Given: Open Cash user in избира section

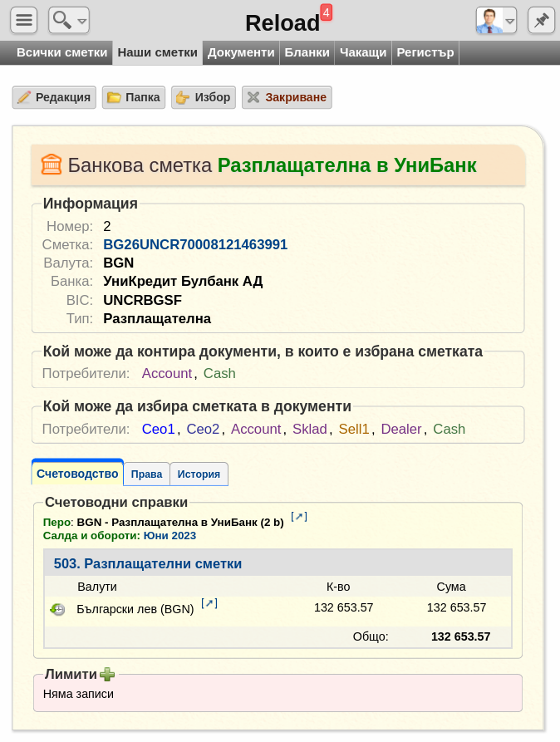Looking at the screenshot, I should click(x=449, y=429).
